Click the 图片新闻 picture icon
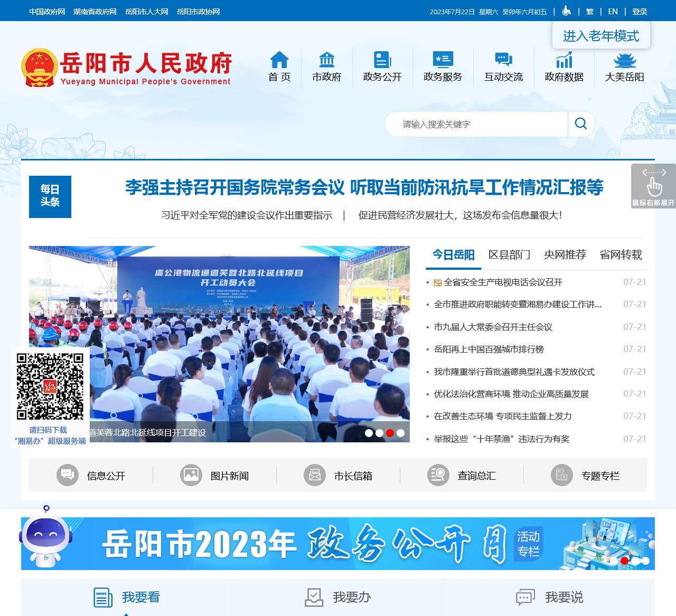The height and width of the screenshot is (616, 676). click(191, 475)
